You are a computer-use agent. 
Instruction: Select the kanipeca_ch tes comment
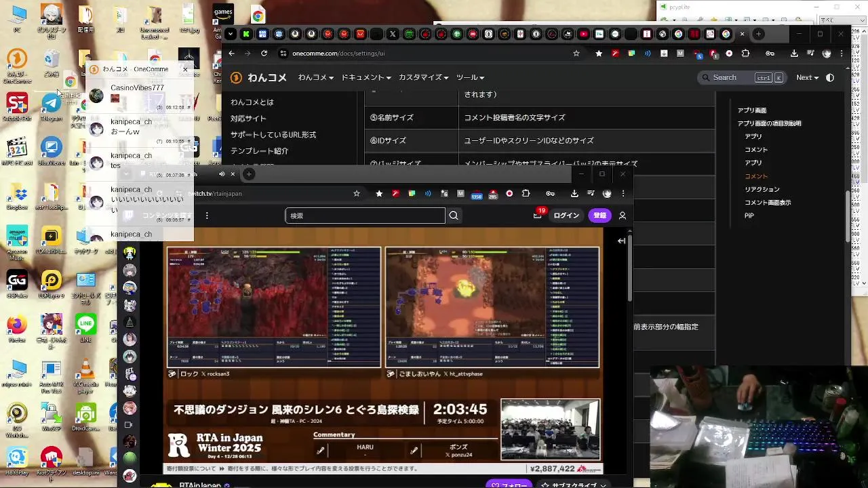pyautogui.click(x=140, y=163)
